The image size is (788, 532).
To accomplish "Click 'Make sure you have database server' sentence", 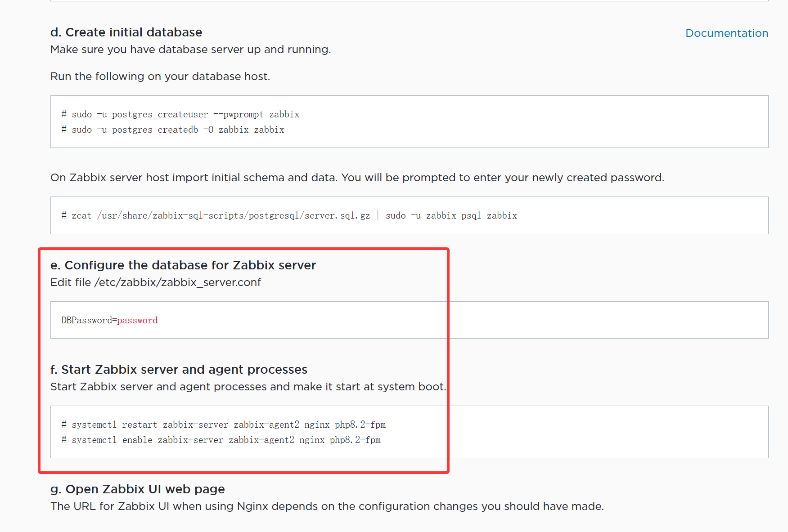I will click(x=190, y=49).
